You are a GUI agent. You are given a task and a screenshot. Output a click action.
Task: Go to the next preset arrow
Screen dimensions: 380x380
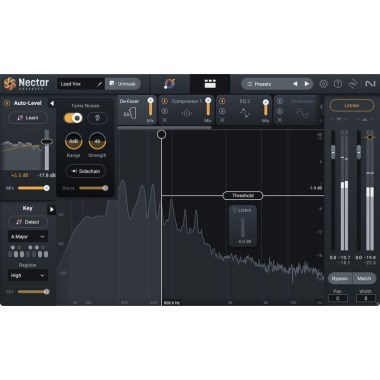[307, 84]
